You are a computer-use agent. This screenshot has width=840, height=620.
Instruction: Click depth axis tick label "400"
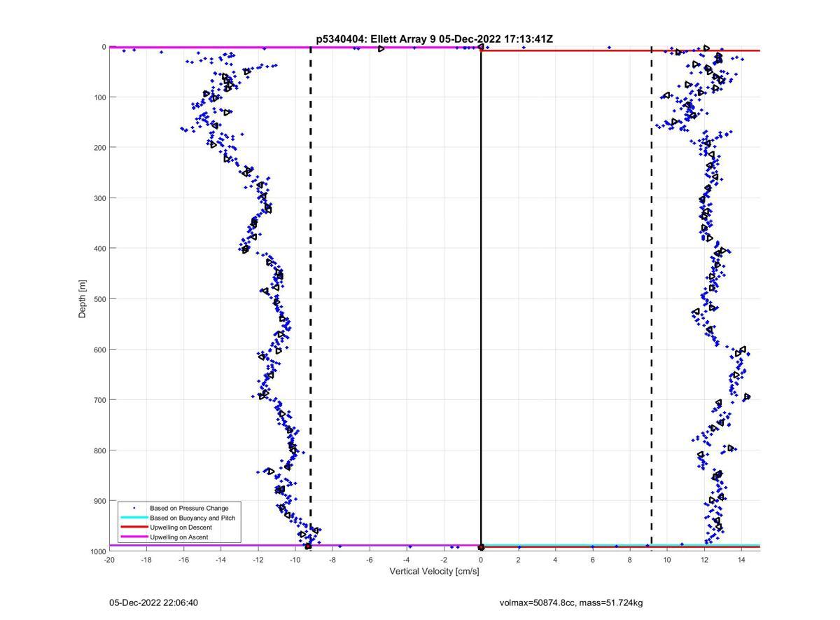click(x=99, y=249)
